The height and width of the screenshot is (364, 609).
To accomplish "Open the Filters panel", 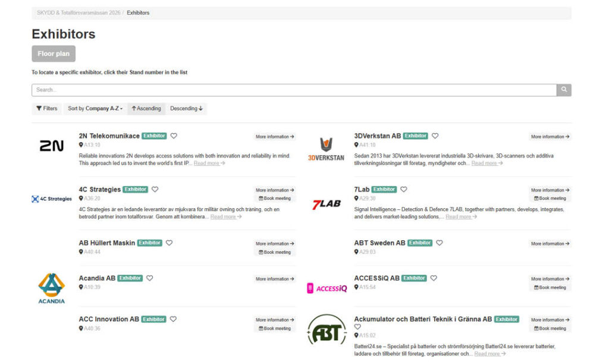I will (46, 109).
